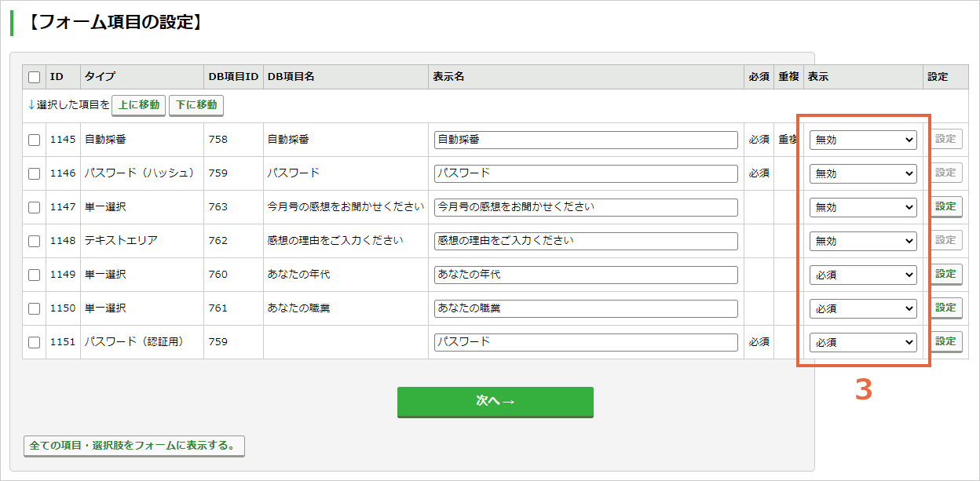
Task: Check the box for row ID 1145
Action: pyautogui.click(x=34, y=140)
